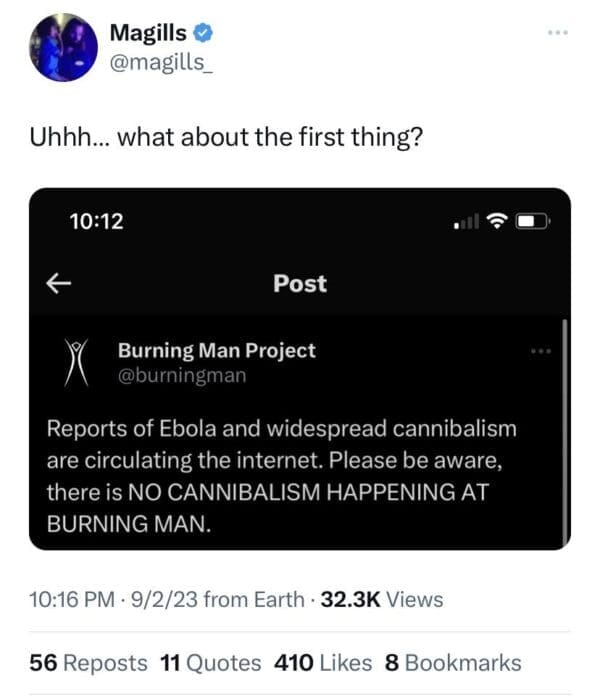Open the Burning Man Project name
This screenshot has width=600, height=699.
coord(216,350)
